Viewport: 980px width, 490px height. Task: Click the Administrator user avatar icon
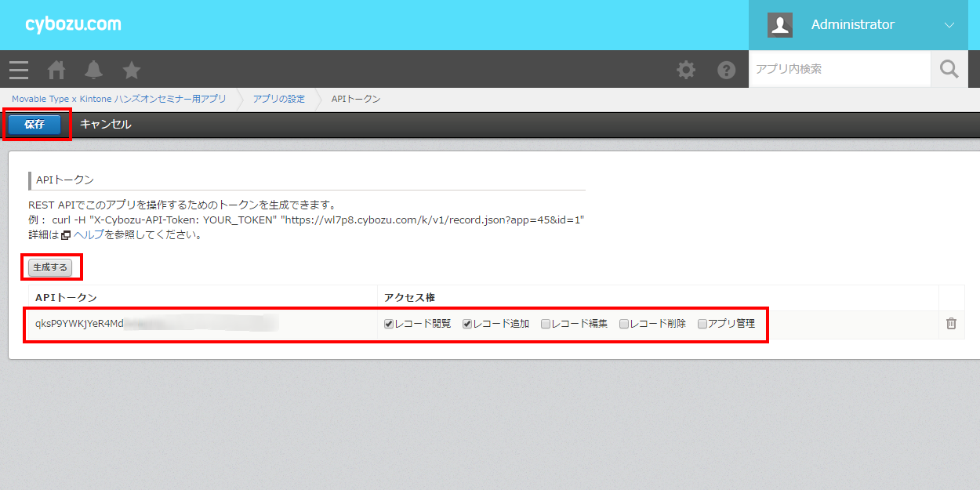coord(779,25)
